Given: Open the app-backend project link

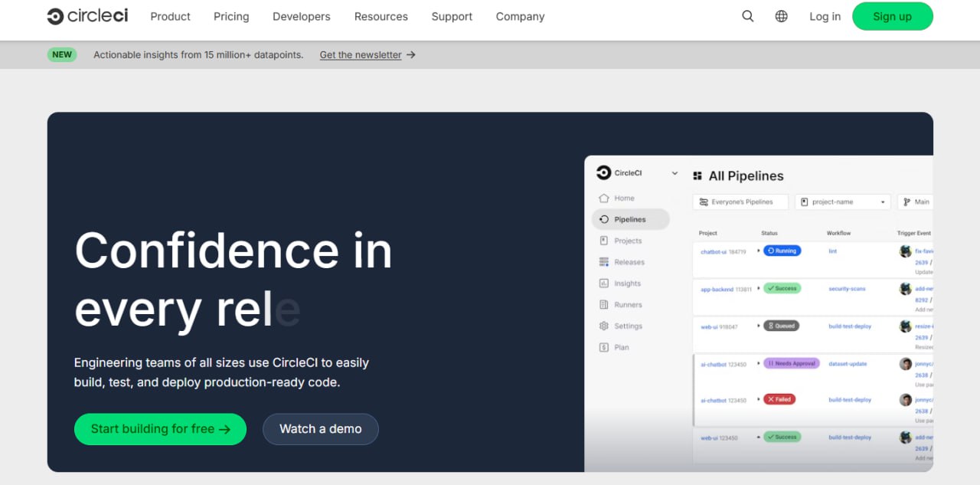Looking at the screenshot, I should pos(717,290).
